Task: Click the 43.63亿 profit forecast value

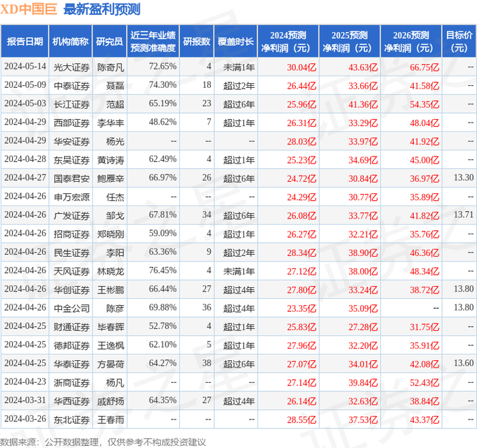Action: 363,67
